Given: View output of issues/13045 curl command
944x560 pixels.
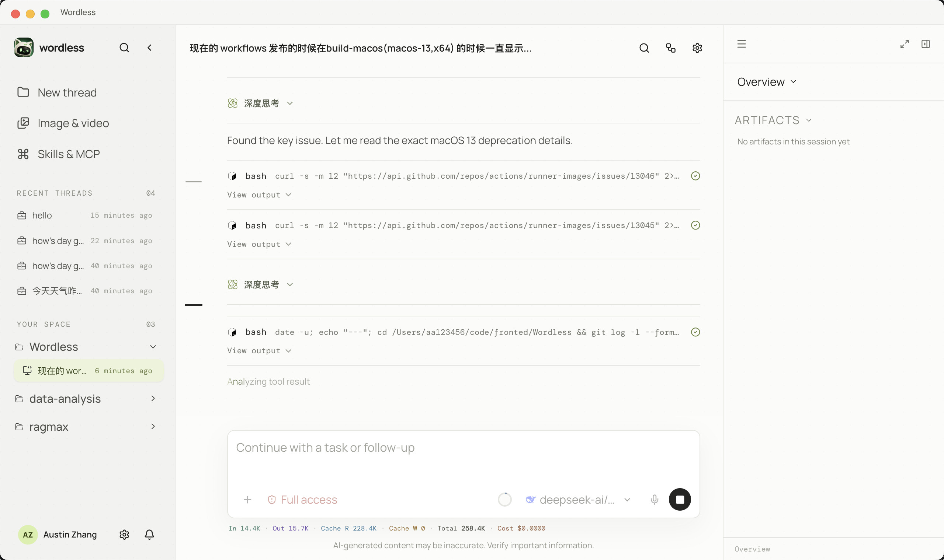Looking at the screenshot, I should point(259,244).
